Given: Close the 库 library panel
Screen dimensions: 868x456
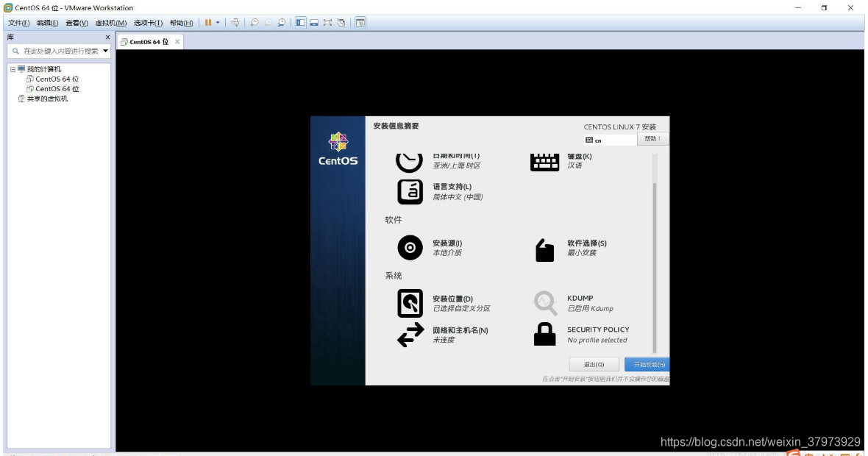Looking at the screenshot, I should point(107,37).
